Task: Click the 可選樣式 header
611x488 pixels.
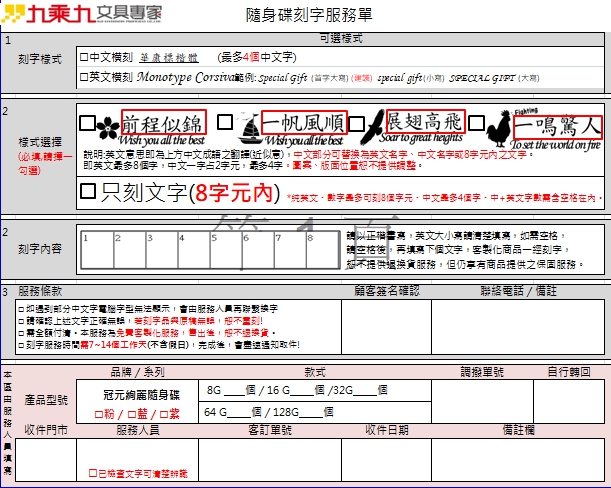Action: (x=341, y=38)
